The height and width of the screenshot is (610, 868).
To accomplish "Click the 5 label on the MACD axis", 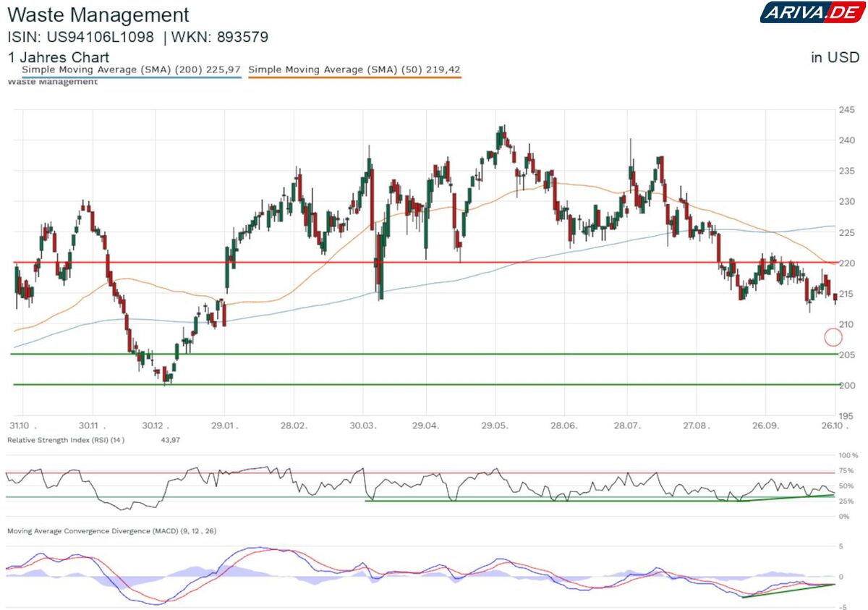I will [x=841, y=546].
